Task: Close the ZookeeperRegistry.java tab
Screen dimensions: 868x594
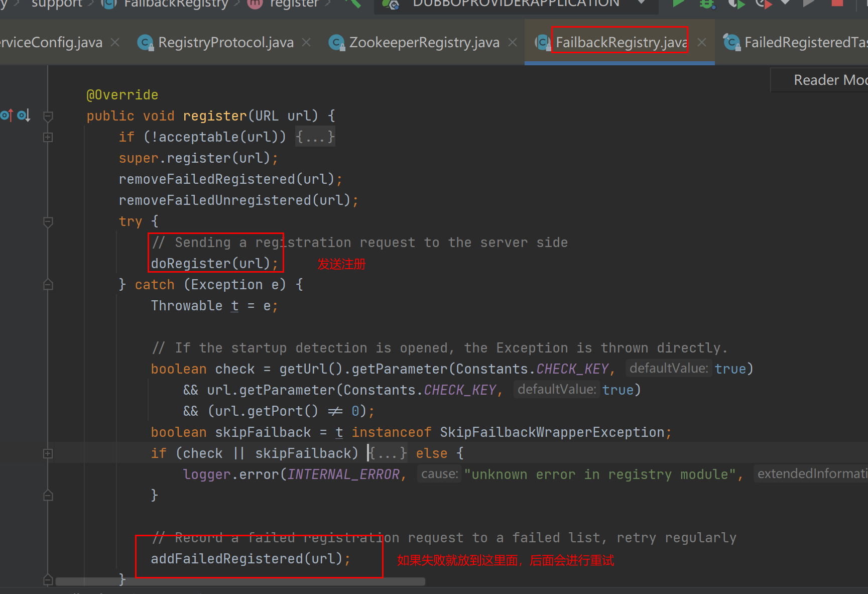Action: (513, 42)
